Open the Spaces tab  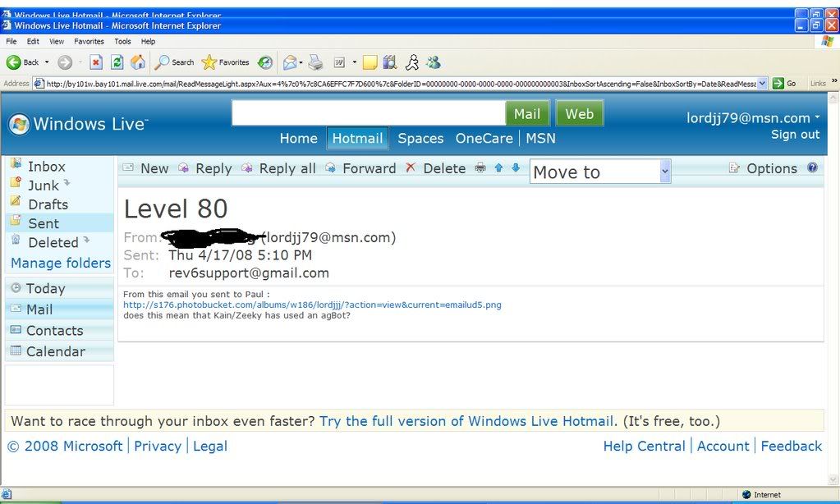click(420, 138)
